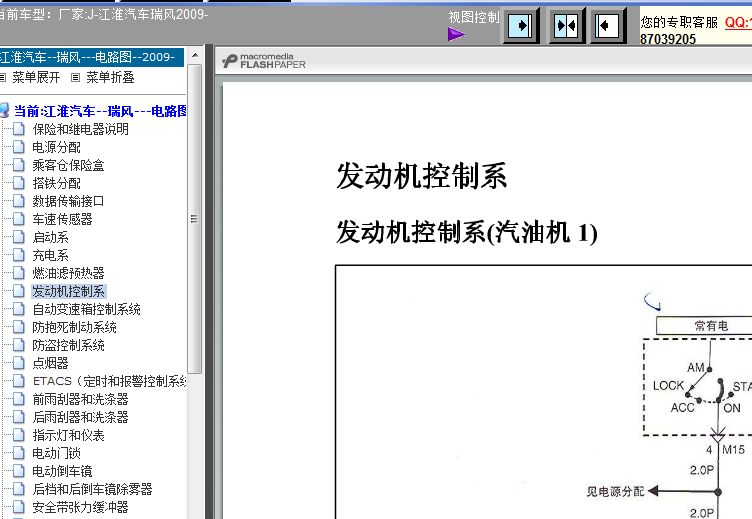Open the 指示灯和仪表 entry
Image resolution: width=752 pixels, height=519 pixels.
click(x=68, y=435)
